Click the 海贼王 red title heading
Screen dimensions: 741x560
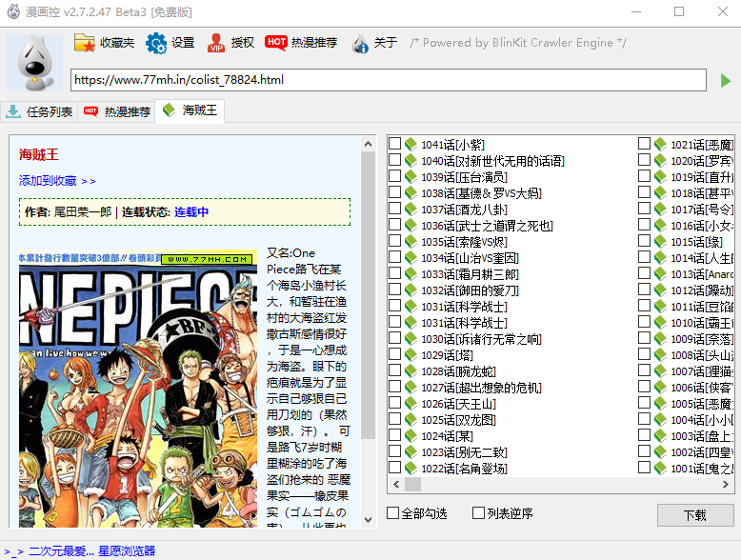click(39, 154)
